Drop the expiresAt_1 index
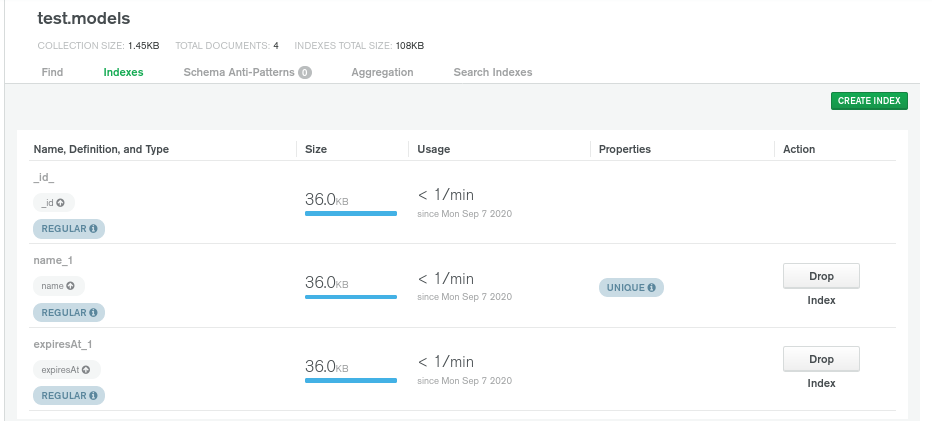Image resolution: width=932 pixels, height=421 pixels. click(820, 359)
